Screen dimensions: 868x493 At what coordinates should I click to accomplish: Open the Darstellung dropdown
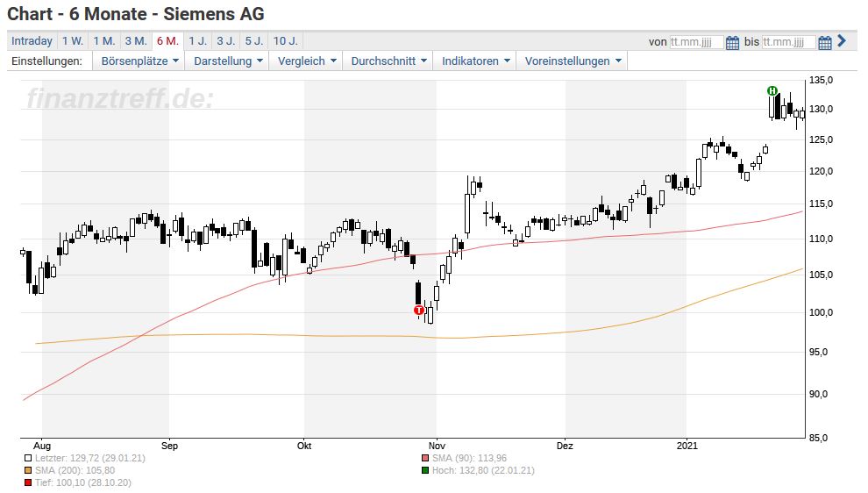point(227,61)
